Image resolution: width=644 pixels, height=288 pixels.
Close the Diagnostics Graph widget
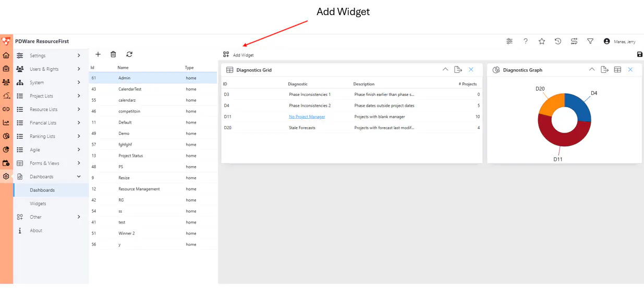(x=630, y=70)
